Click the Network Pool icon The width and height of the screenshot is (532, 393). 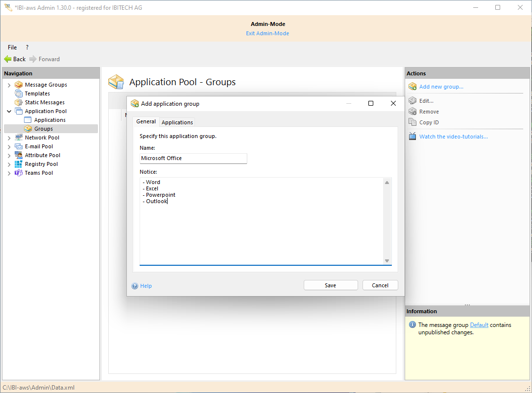pyautogui.click(x=19, y=138)
